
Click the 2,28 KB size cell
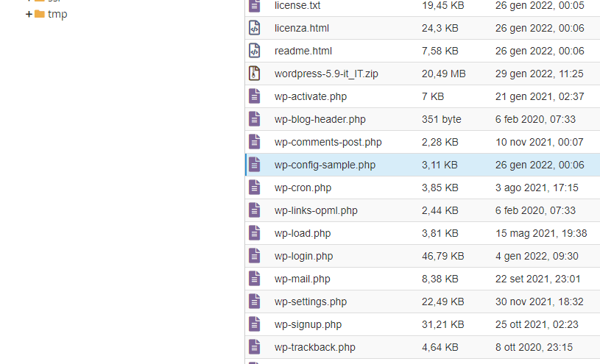tap(440, 142)
